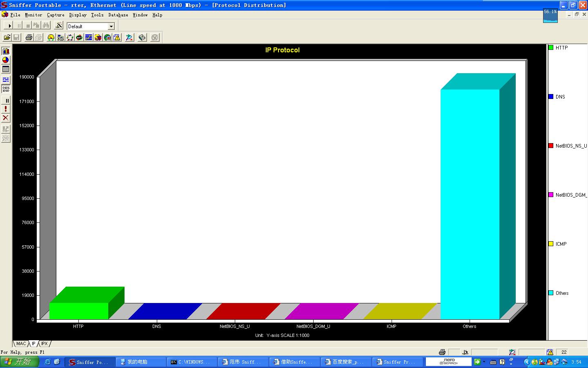Open the Matrix toolbar icon

coord(70,38)
